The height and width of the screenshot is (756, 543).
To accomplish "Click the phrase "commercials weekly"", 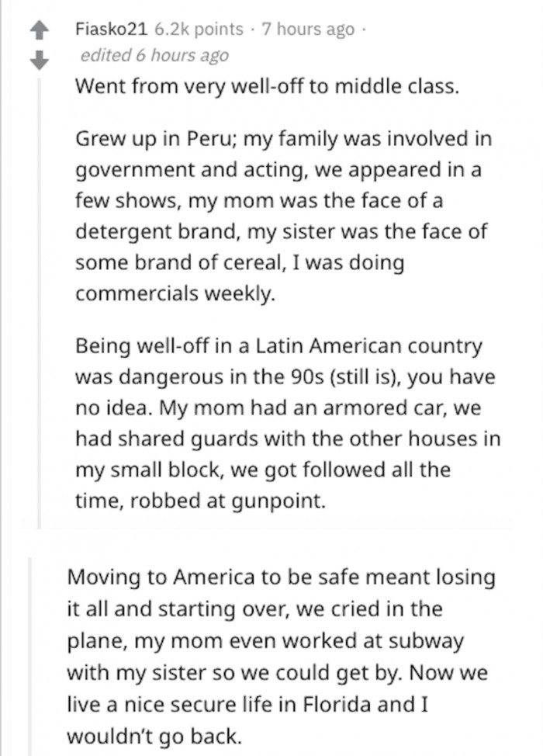I will click(x=175, y=293).
